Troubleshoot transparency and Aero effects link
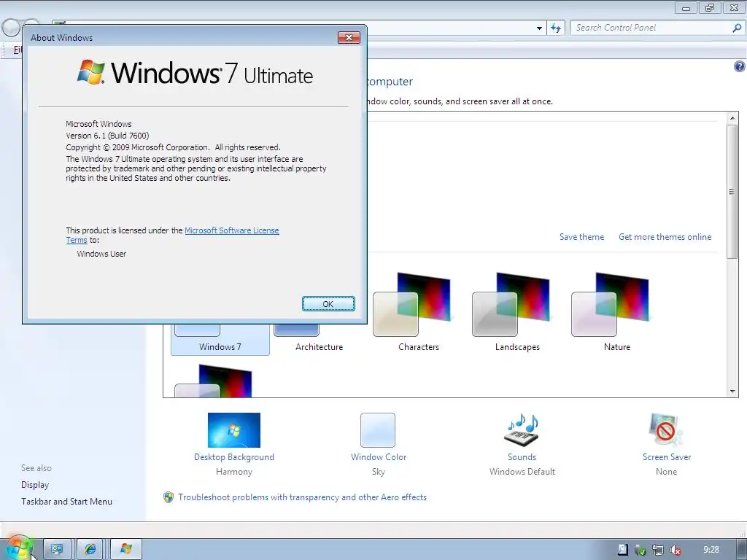The height and width of the screenshot is (560, 747). pyautogui.click(x=302, y=497)
